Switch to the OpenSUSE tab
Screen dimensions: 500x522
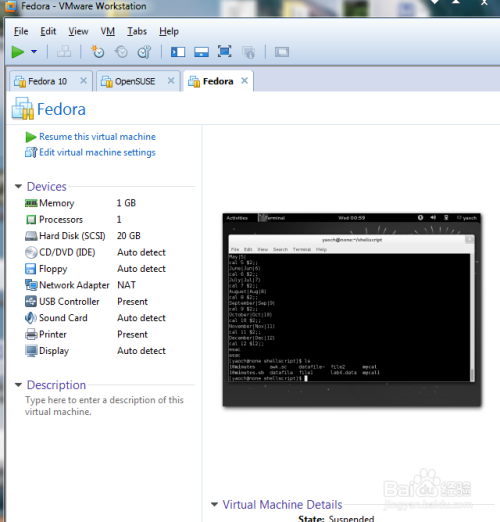point(135,81)
